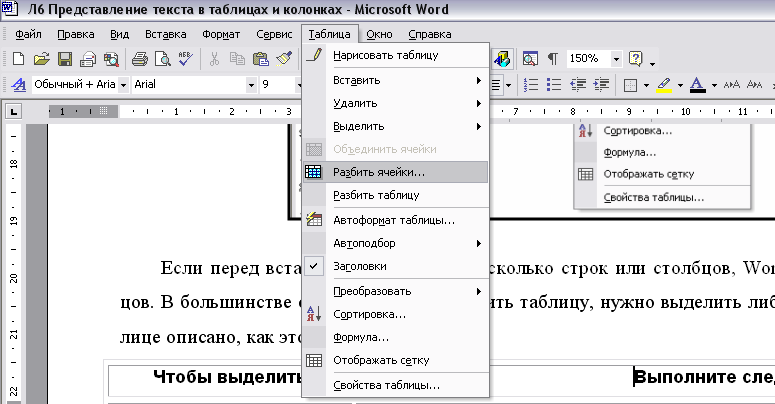The image size is (775, 404).
Task: Expand toolbar options after Help icon
Action: pyautogui.click(x=652, y=63)
